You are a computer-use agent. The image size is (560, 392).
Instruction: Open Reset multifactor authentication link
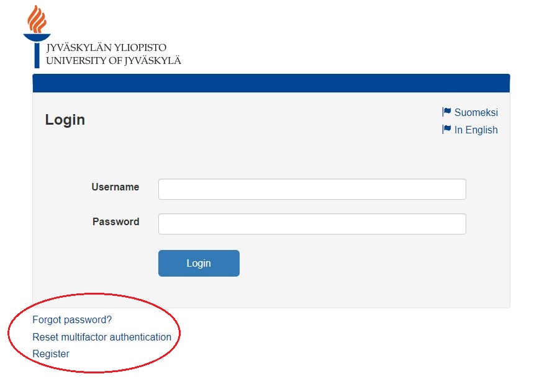click(102, 337)
